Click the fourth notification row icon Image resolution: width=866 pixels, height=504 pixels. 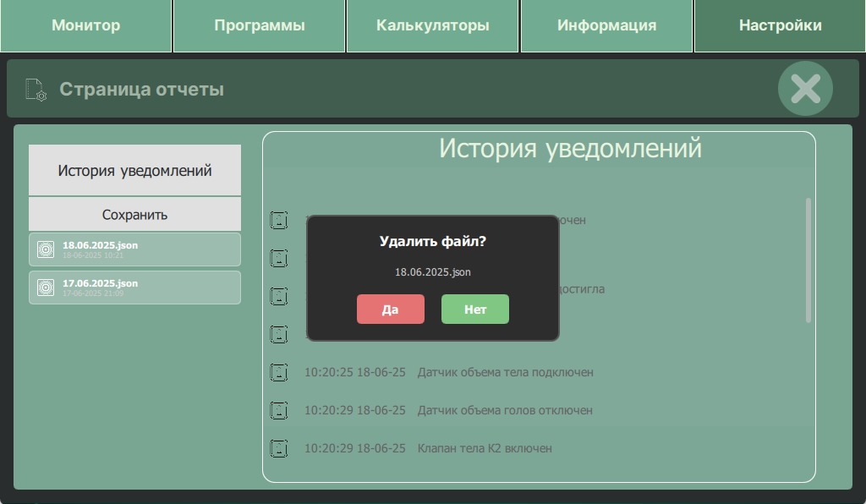click(x=279, y=334)
